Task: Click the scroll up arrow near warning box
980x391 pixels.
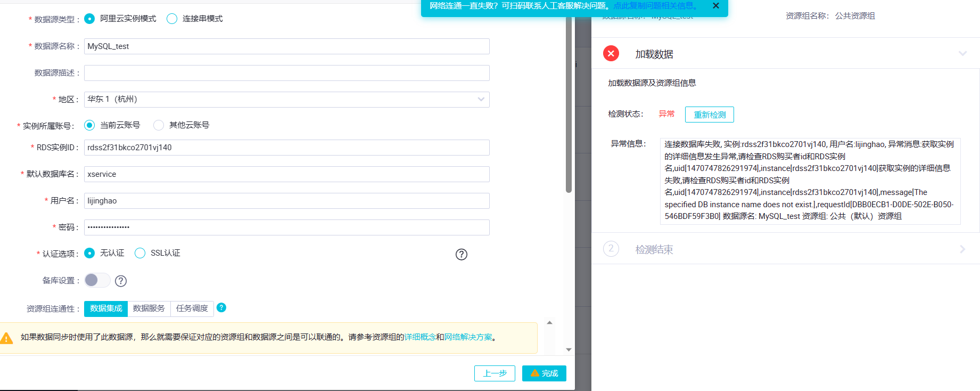Action: 550,323
